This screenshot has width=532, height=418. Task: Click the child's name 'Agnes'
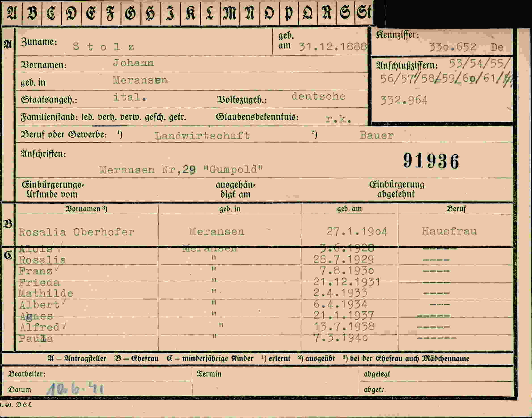37,316
